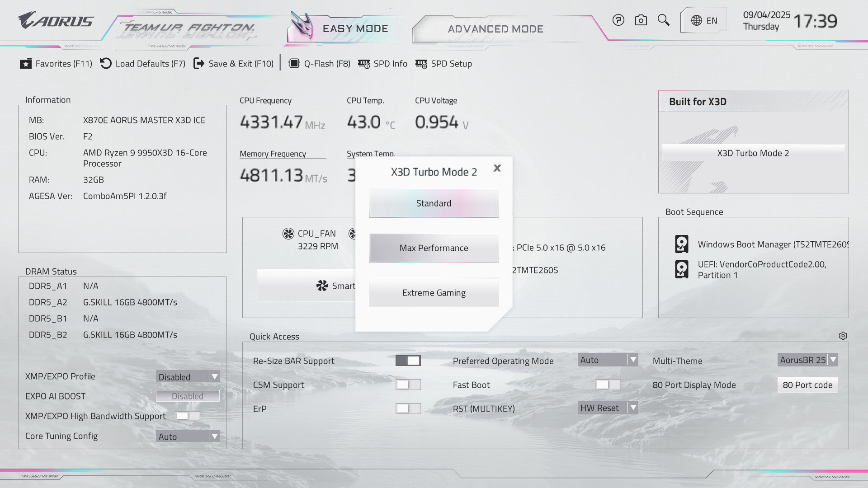
Task: Click the globe language icon
Action: click(x=696, y=21)
